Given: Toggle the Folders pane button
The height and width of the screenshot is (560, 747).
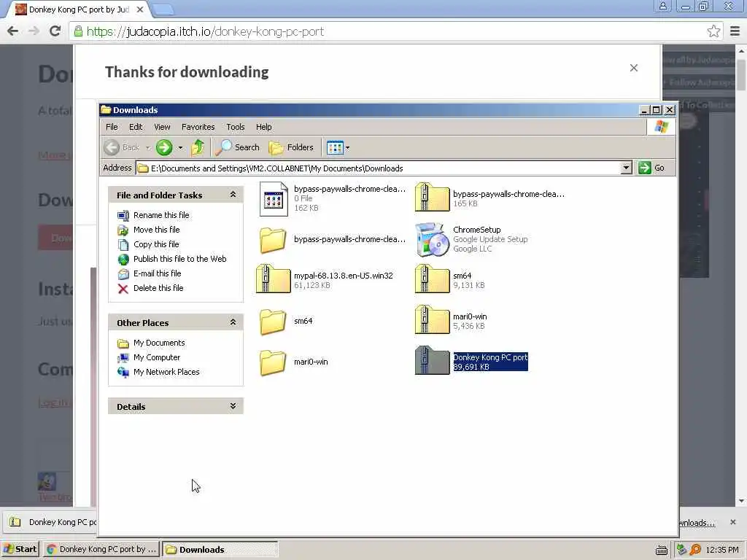Looking at the screenshot, I should pyautogui.click(x=291, y=147).
